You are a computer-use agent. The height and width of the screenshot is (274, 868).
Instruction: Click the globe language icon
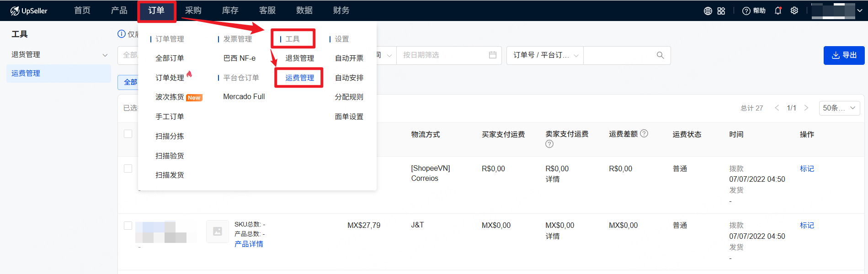(x=708, y=11)
